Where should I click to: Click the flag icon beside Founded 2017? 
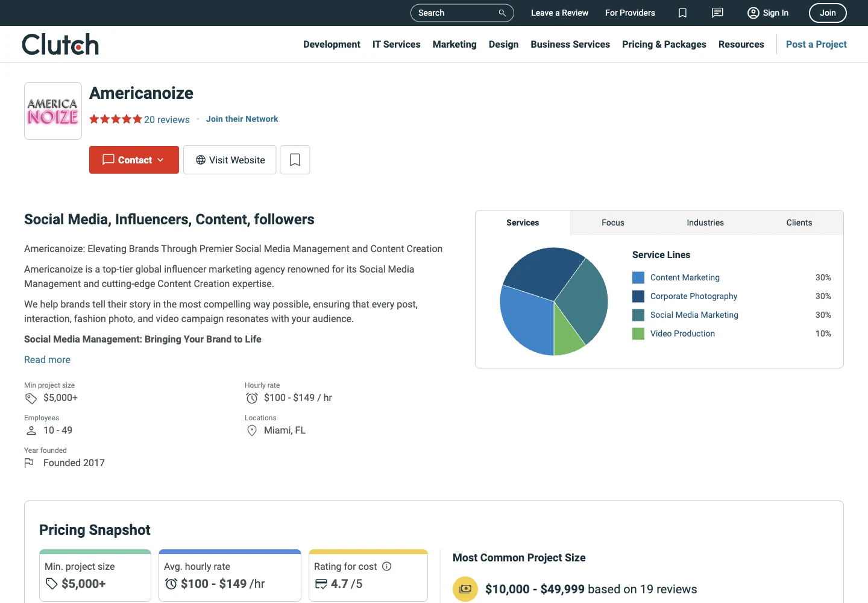coord(29,463)
